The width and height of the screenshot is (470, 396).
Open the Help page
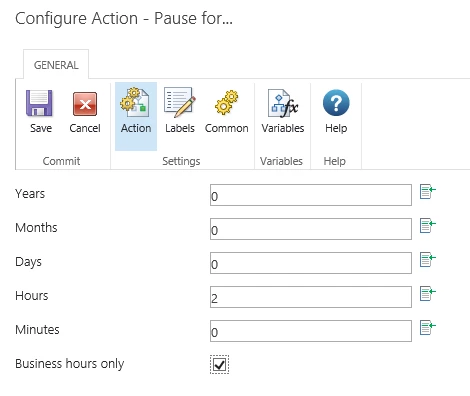(336, 112)
